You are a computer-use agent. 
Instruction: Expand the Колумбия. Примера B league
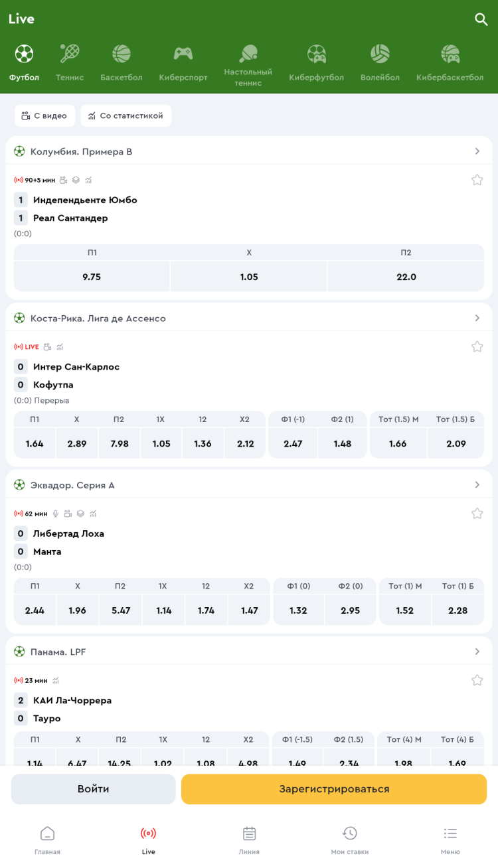(477, 151)
